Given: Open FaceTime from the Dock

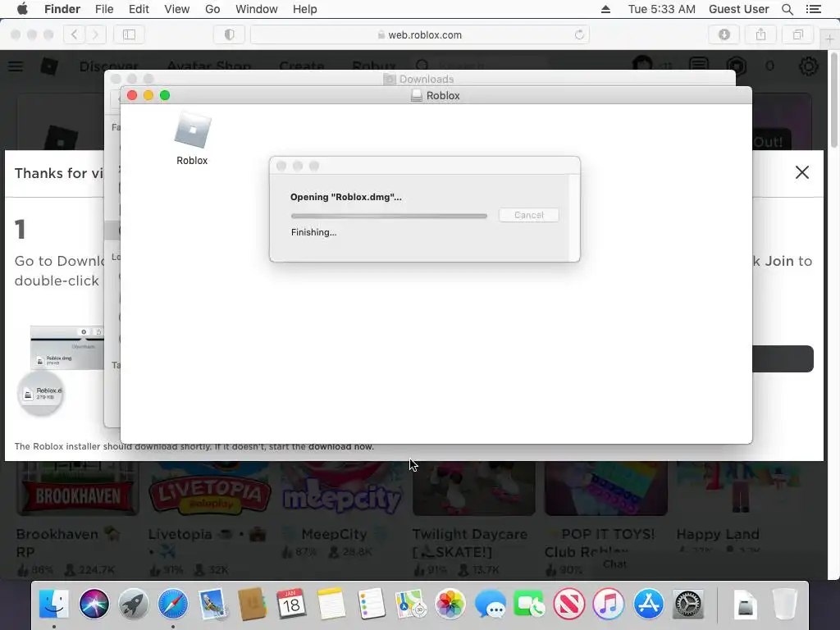Looking at the screenshot, I should (529, 604).
